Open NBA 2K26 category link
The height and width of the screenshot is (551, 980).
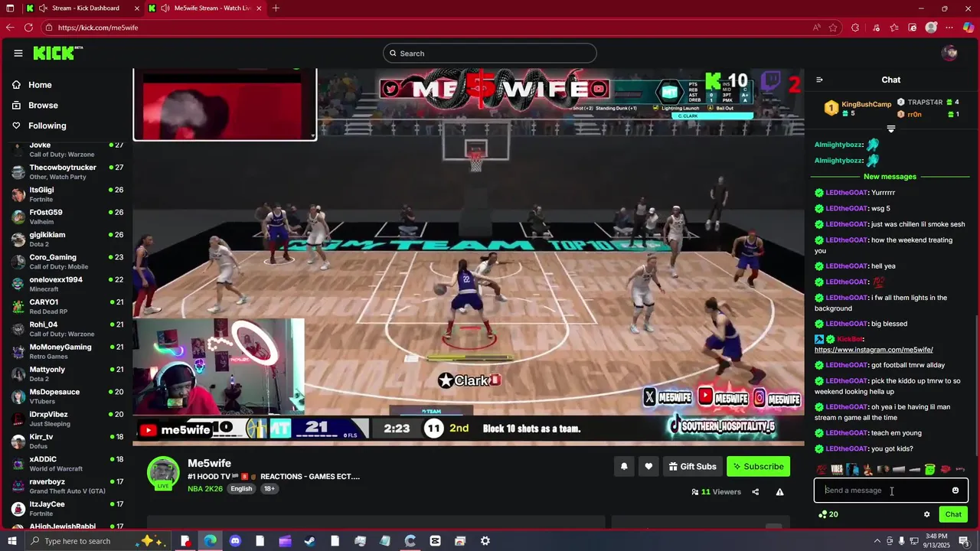coord(205,488)
